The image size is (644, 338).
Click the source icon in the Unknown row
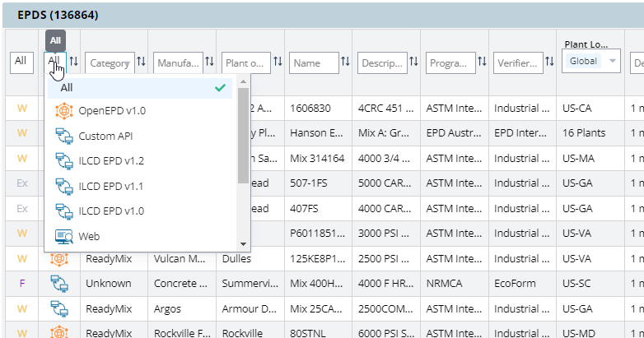point(59,283)
